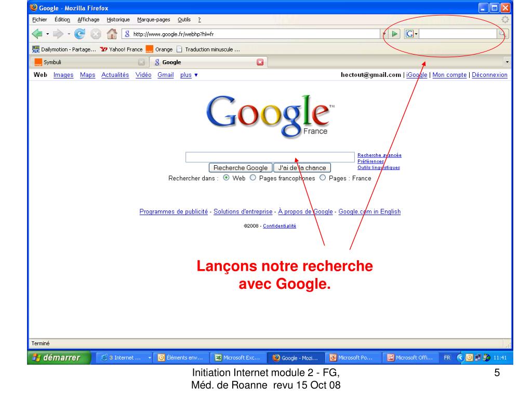532x399 pixels.
Task: Switch to Microsoft Excel taskbar item
Action: click(238, 357)
